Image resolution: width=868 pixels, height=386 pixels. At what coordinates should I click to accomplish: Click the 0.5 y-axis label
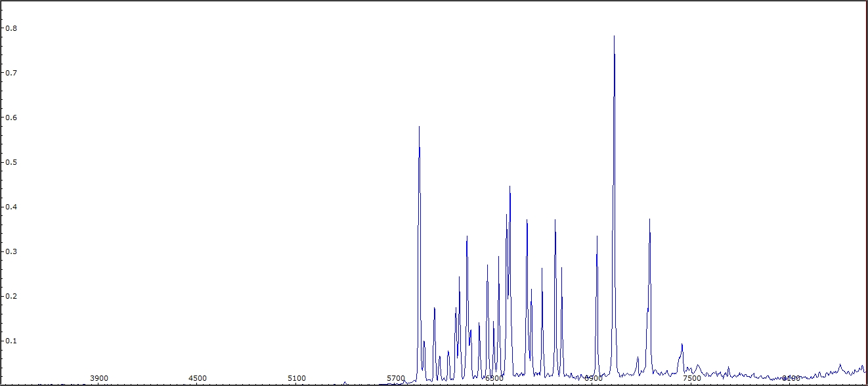click(x=11, y=162)
